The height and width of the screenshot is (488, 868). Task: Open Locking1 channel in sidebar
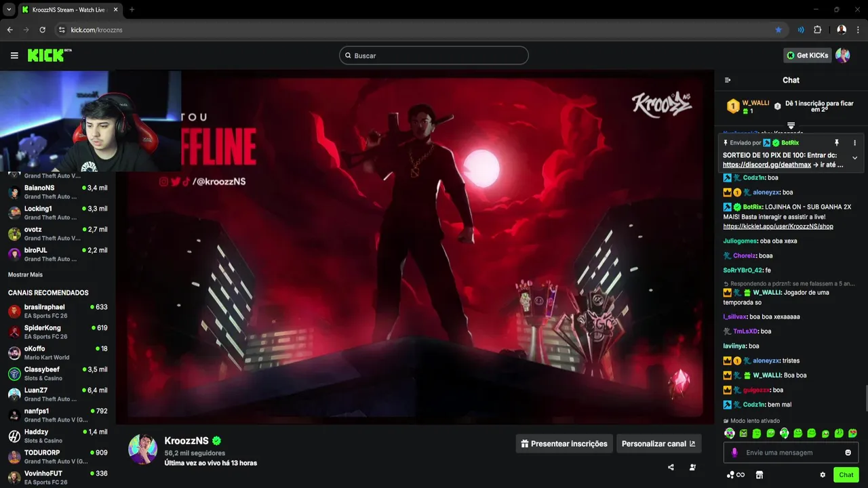pyautogui.click(x=58, y=213)
